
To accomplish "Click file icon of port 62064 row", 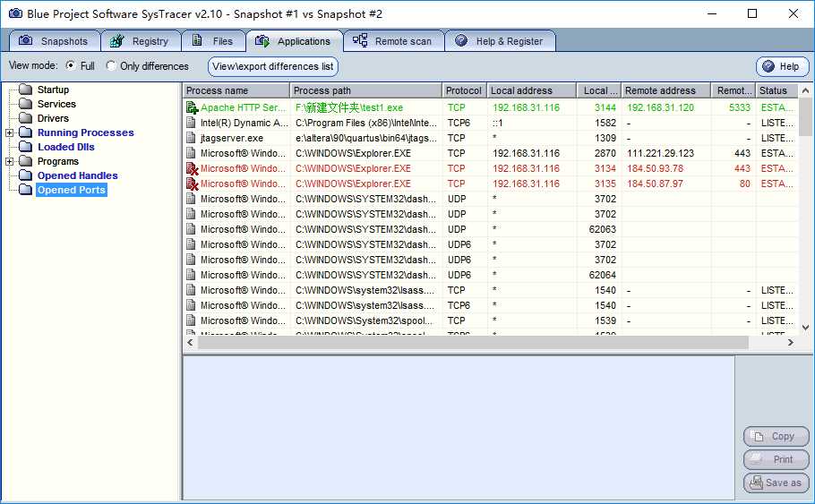I will pyautogui.click(x=192, y=275).
